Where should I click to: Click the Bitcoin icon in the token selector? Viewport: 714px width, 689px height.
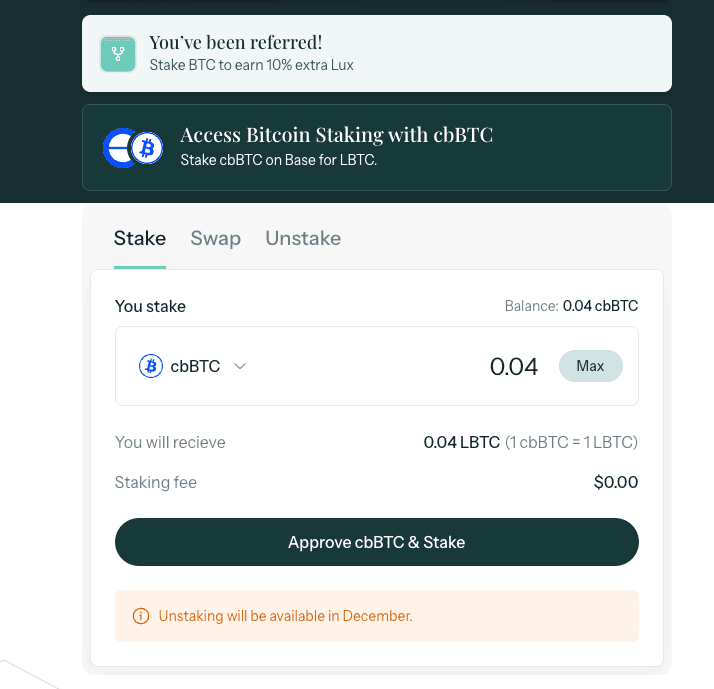(x=151, y=366)
